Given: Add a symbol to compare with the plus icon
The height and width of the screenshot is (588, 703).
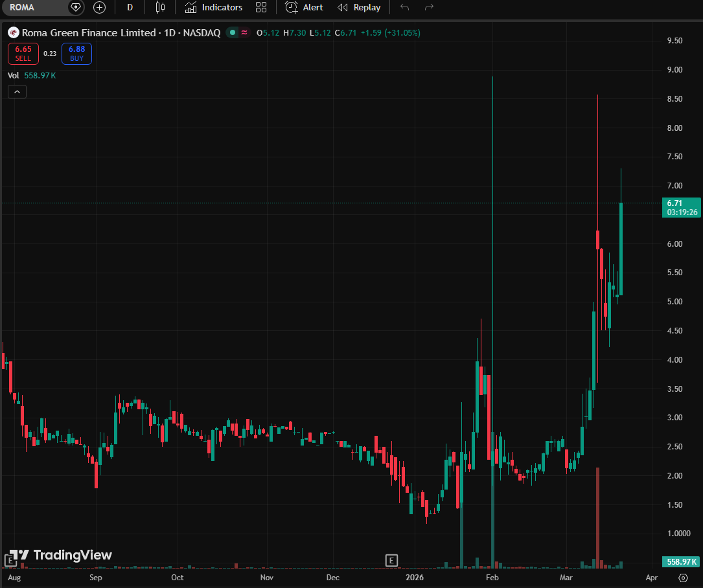Looking at the screenshot, I should coord(100,8).
